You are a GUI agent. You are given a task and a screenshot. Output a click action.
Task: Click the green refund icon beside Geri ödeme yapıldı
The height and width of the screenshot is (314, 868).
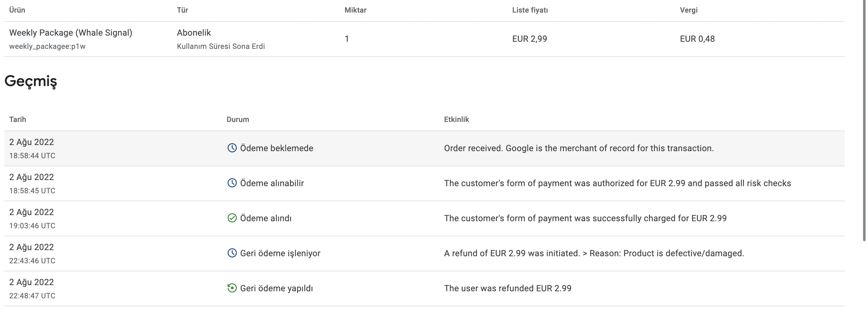(232, 288)
